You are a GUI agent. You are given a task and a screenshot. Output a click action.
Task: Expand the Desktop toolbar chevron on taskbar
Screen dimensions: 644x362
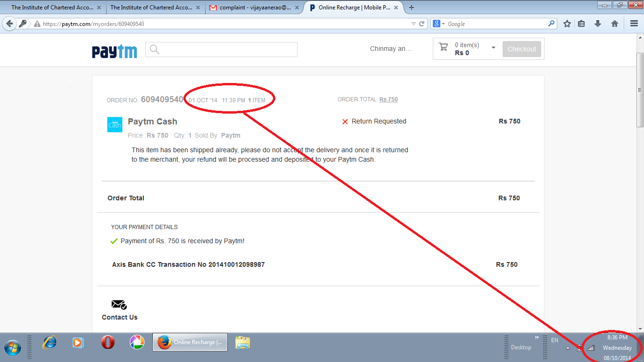click(x=537, y=337)
